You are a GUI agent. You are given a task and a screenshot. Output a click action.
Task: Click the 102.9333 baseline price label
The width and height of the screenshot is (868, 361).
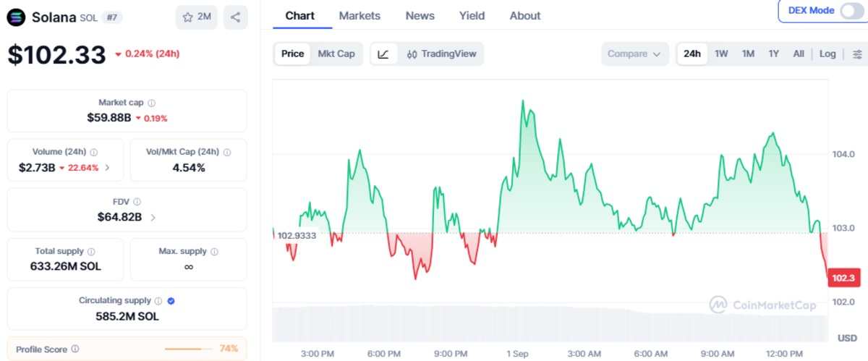pos(296,234)
